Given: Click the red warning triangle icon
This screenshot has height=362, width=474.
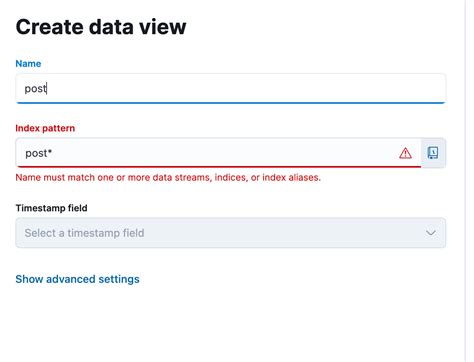Looking at the screenshot, I should click(x=405, y=153).
